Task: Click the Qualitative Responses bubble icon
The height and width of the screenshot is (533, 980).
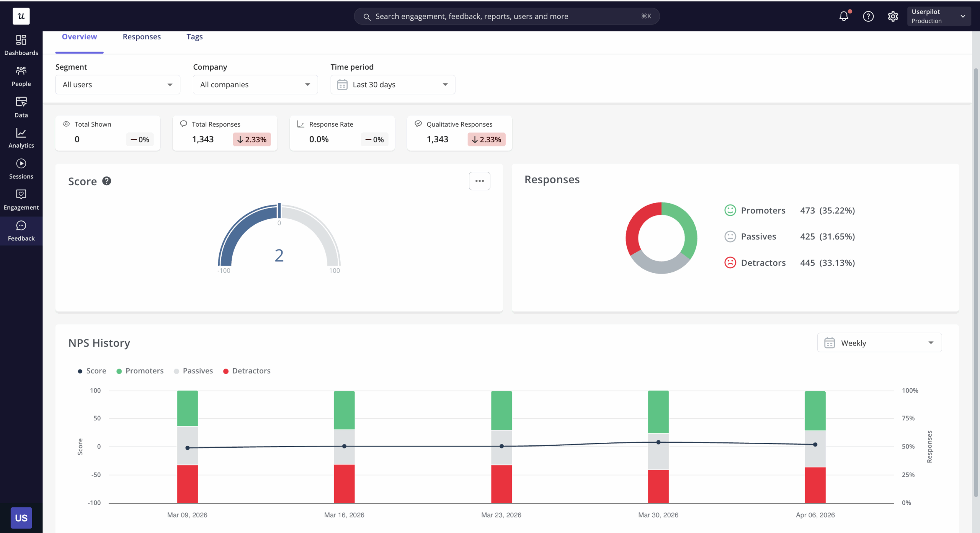Action: click(x=418, y=124)
